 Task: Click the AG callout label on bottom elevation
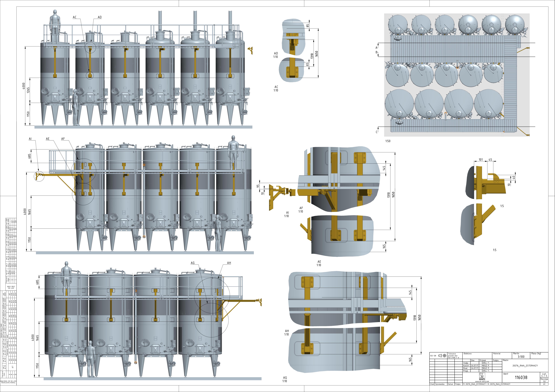(193, 263)
